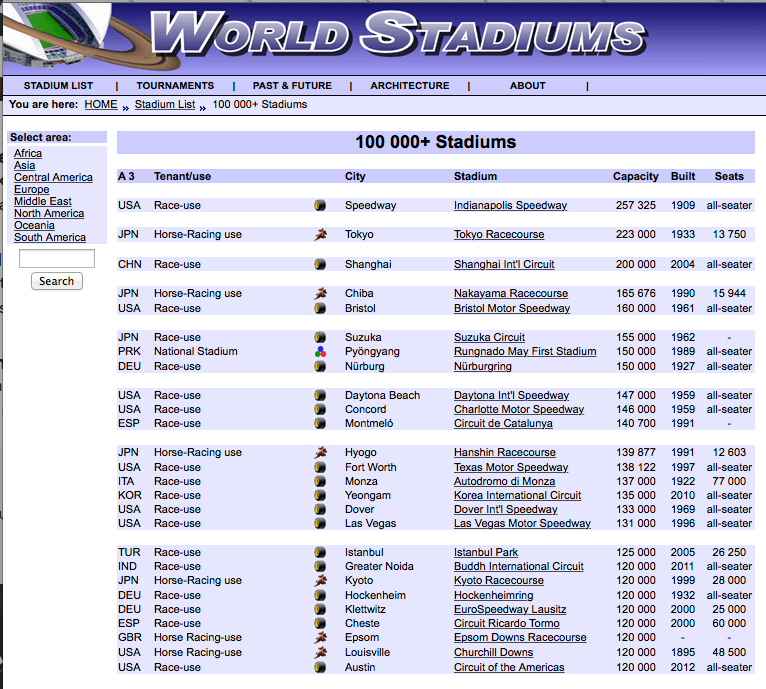This screenshot has width=766, height=689.
Task: Click the race icon in Suzuka row
Action: [x=320, y=337]
